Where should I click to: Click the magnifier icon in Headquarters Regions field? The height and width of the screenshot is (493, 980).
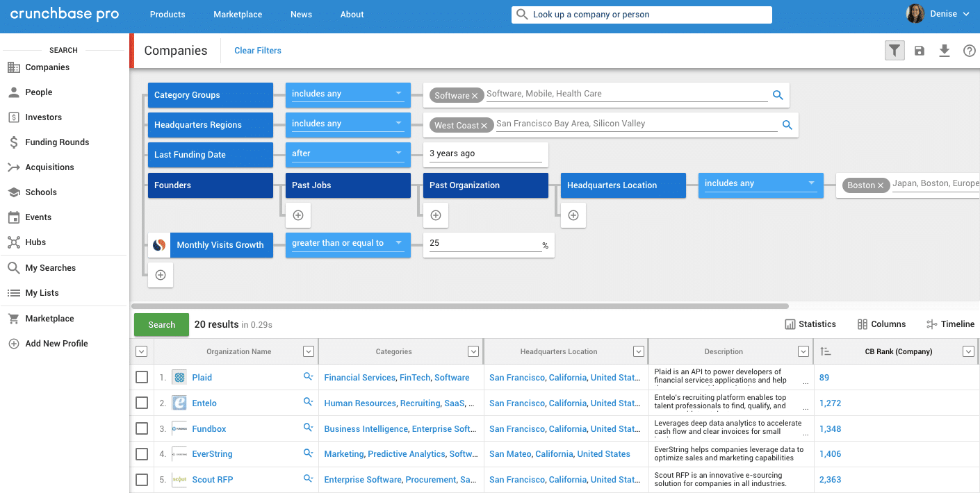pyautogui.click(x=787, y=125)
